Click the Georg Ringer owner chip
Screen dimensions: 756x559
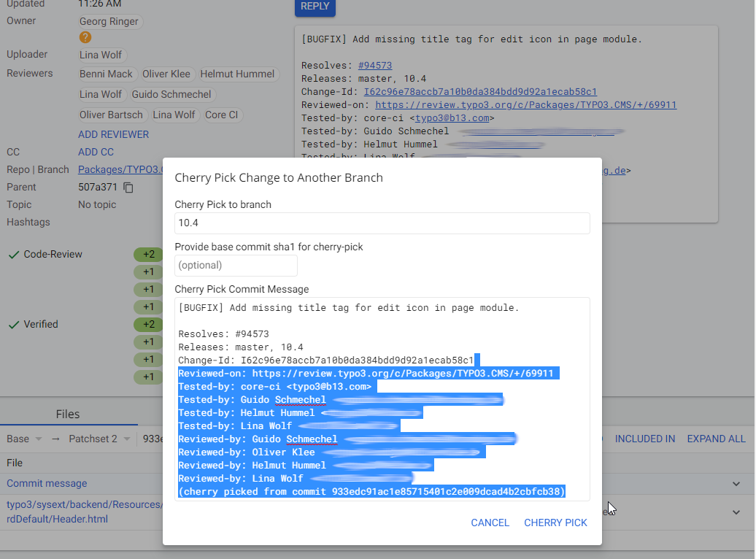pyautogui.click(x=109, y=22)
